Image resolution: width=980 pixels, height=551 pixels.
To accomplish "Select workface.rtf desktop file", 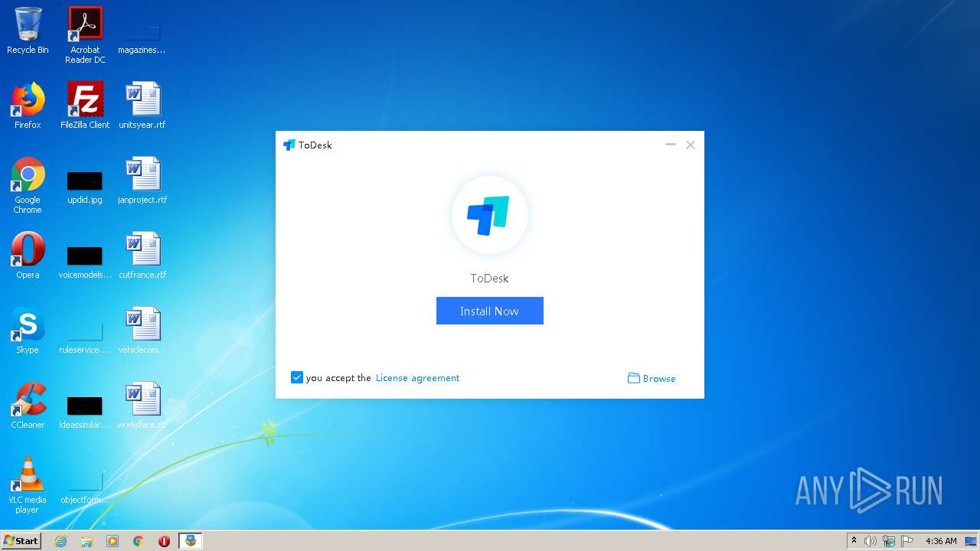I will coord(142,406).
